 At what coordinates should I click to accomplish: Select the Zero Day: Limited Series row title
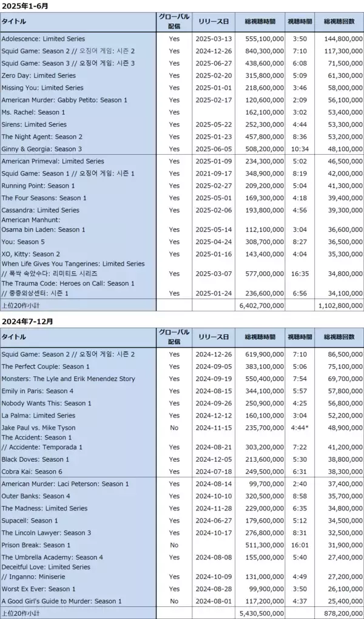38,76
